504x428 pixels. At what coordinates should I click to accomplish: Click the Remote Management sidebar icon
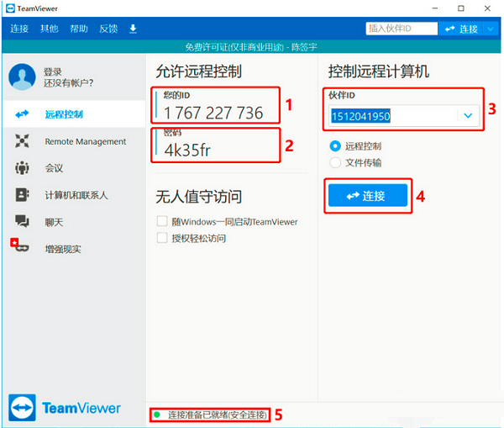(22, 141)
